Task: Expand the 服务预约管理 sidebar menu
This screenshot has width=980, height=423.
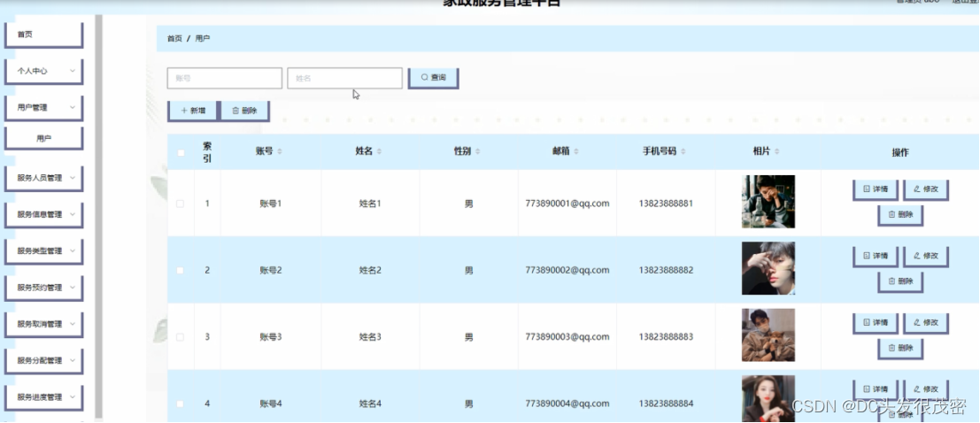Action: click(x=43, y=288)
